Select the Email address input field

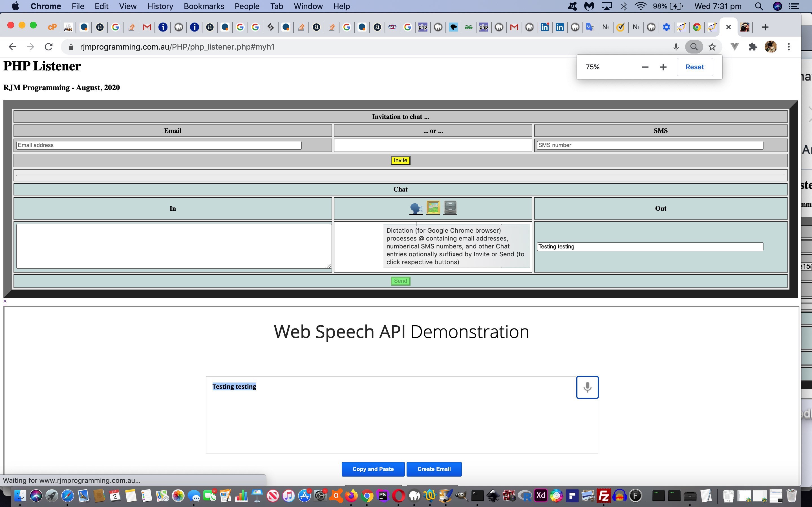[x=158, y=145]
